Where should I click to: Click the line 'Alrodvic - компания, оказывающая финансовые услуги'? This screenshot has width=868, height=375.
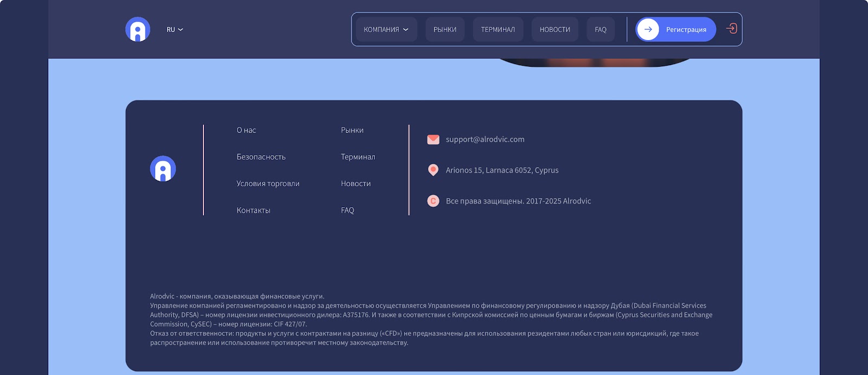pos(237,296)
